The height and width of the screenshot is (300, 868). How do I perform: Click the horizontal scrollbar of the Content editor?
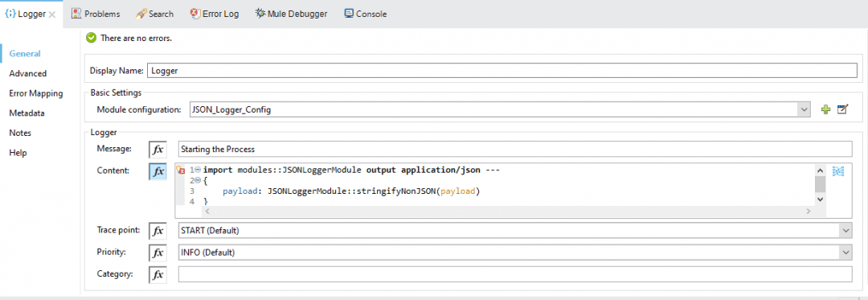[507, 212]
